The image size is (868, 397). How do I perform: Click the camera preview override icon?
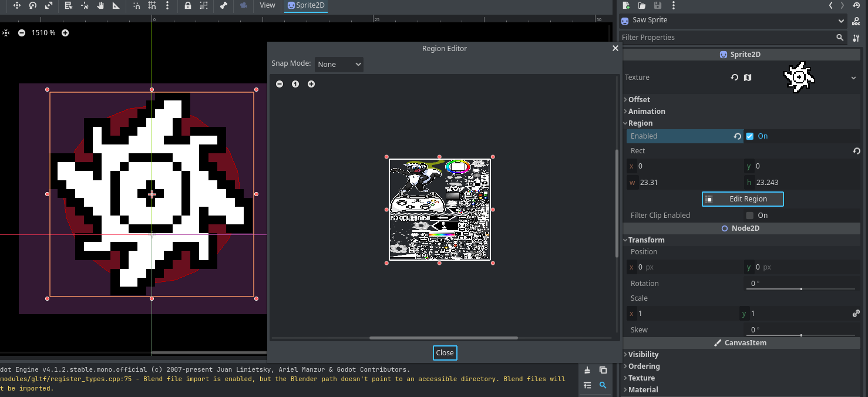[x=244, y=5]
